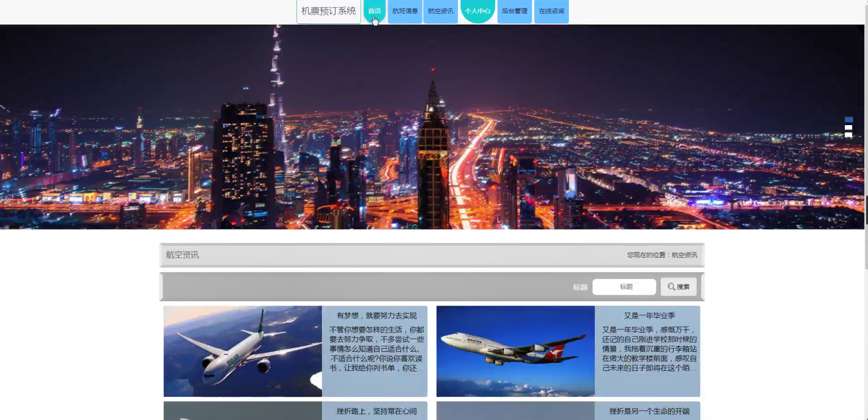Open the 在线咨询 nav item
Screen dimensions: 868x420
click(551, 11)
